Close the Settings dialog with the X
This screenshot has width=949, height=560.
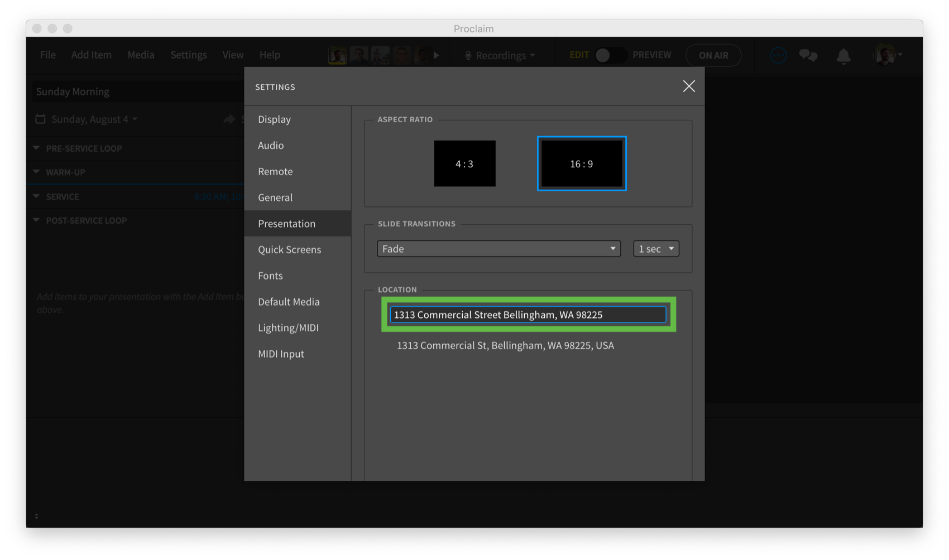click(688, 86)
